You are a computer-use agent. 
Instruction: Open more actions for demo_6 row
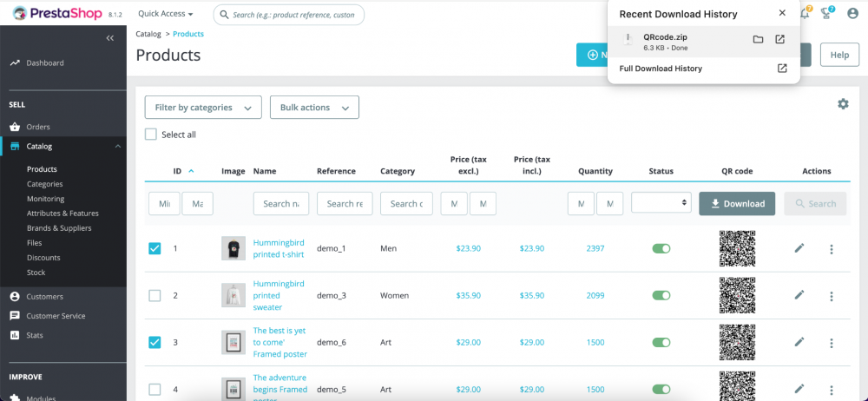[x=832, y=344]
